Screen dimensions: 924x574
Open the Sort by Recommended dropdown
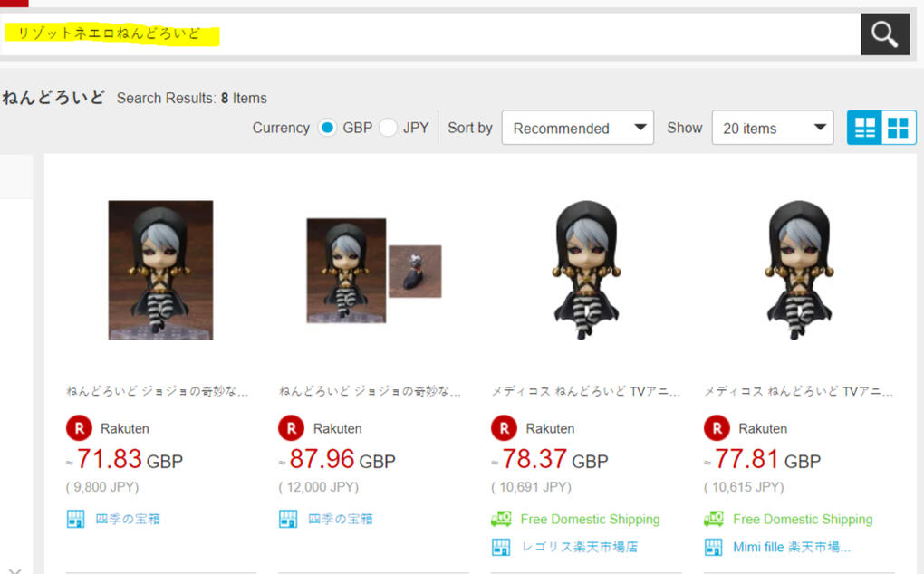(578, 128)
